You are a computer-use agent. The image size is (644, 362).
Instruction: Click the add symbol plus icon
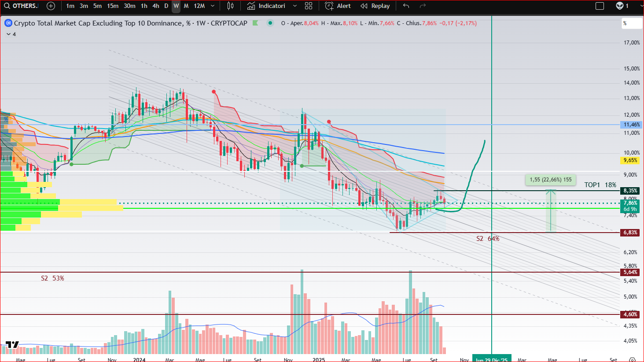(51, 6)
